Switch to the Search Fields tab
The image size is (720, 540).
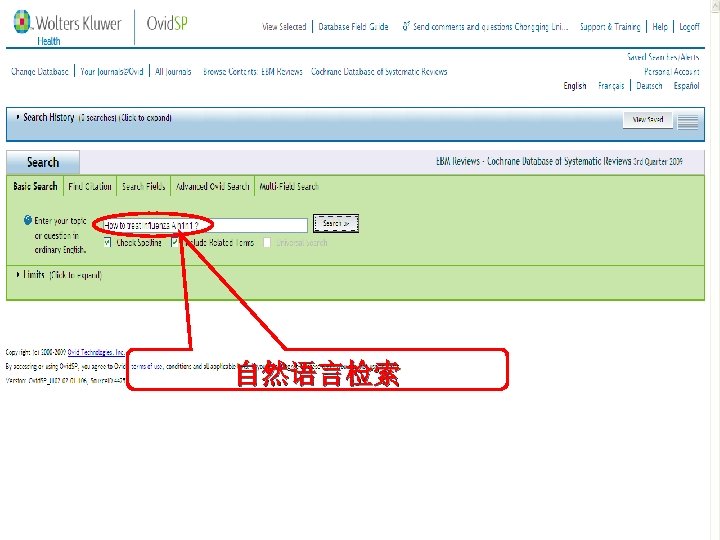pyautogui.click(x=143, y=186)
